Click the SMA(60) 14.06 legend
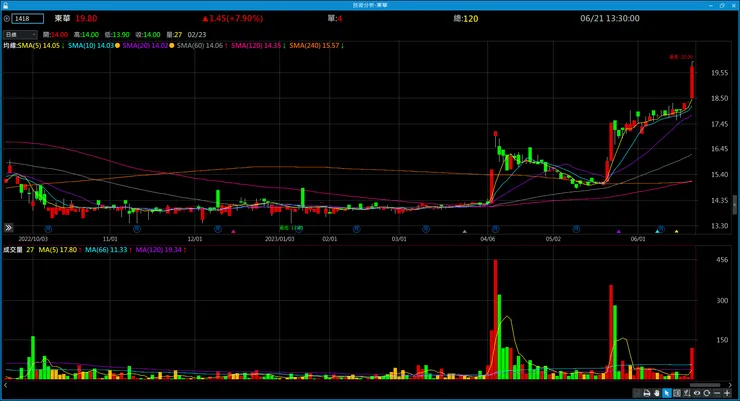Image resolution: width=740 pixels, height=401 pixels. click(202, 46)
